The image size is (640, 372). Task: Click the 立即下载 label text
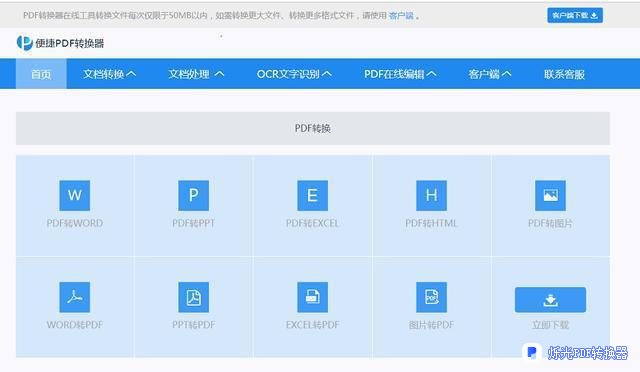pos(550,325)
